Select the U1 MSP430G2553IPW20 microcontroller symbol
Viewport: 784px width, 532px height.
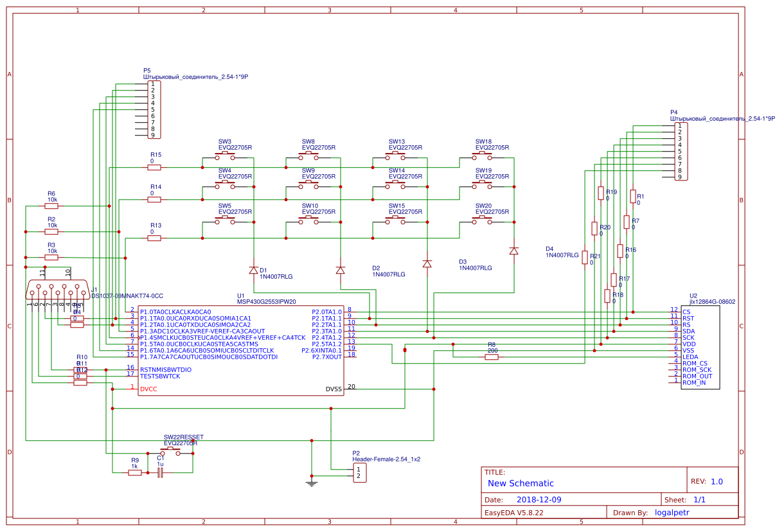point(241,350)
